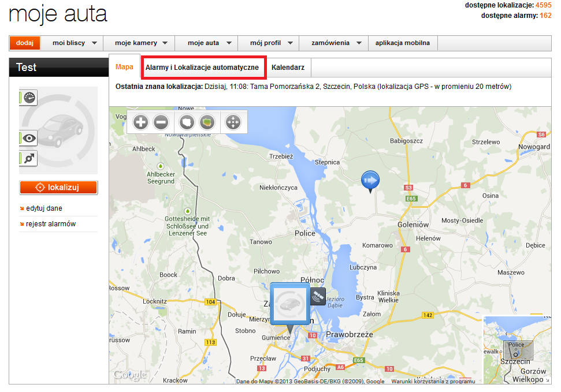Click the dostępne alarmy count 162

545,16
